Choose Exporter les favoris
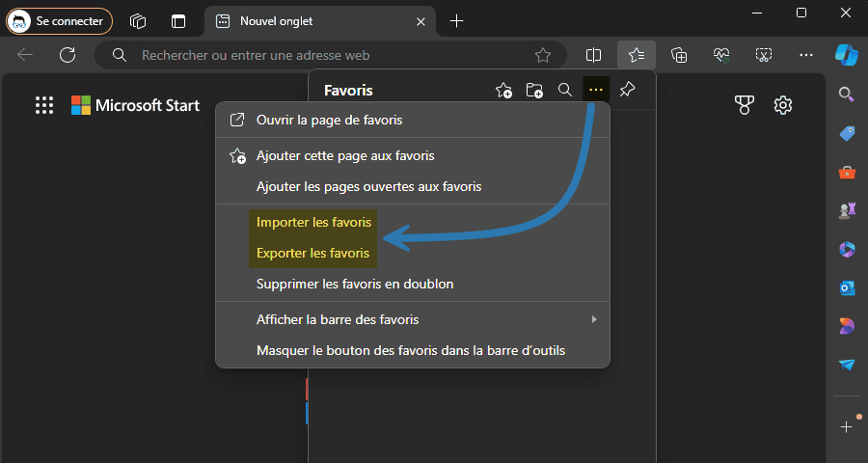868x463 pixels. click(x=413, y=253)
